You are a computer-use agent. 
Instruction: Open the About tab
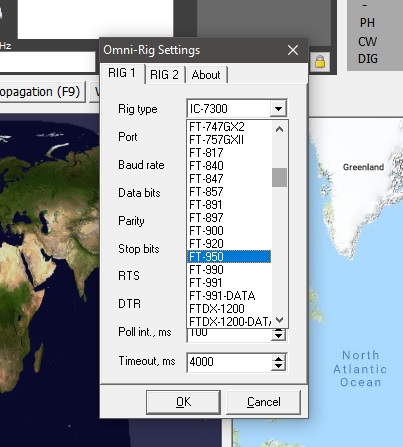coord(206,75)
